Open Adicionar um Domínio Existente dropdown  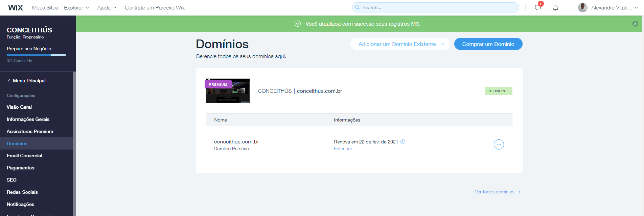click(400, 44)
